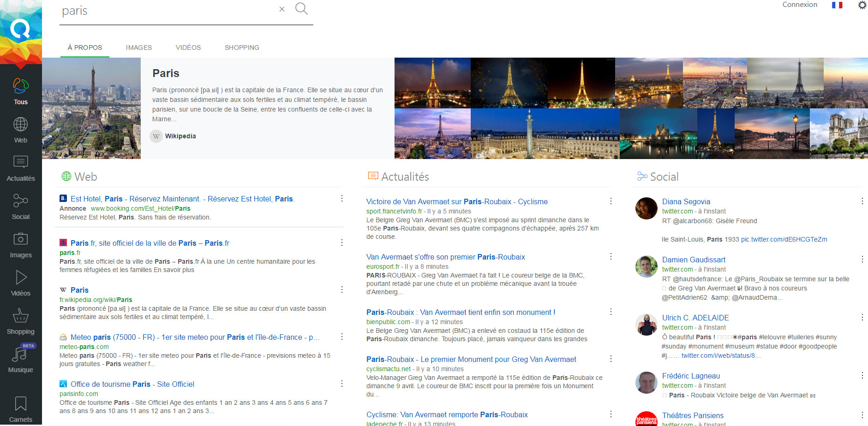
Task: Click Damien Gaudissart's avatar
Action: pos(647,266)
